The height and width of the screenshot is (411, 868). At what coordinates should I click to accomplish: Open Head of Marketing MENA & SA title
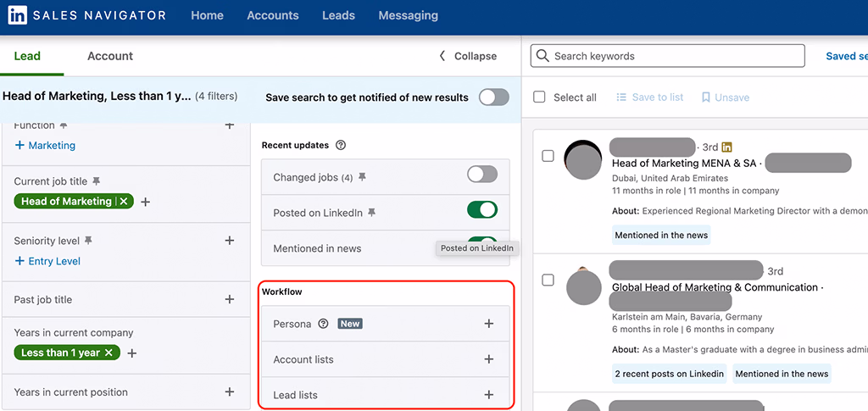(684, 164)
